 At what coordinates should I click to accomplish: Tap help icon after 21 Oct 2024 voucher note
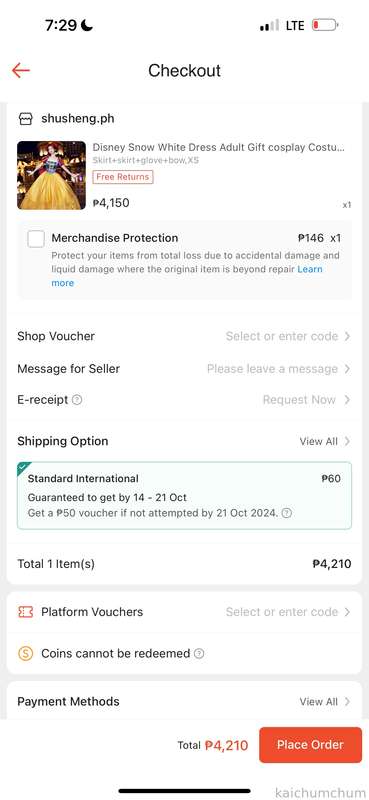(287, 513)
